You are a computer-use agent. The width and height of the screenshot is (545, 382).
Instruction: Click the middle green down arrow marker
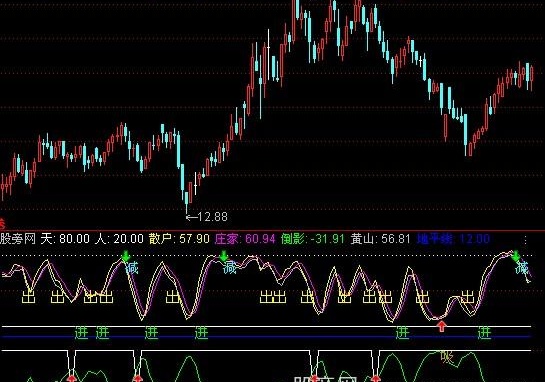coord(224,256)
